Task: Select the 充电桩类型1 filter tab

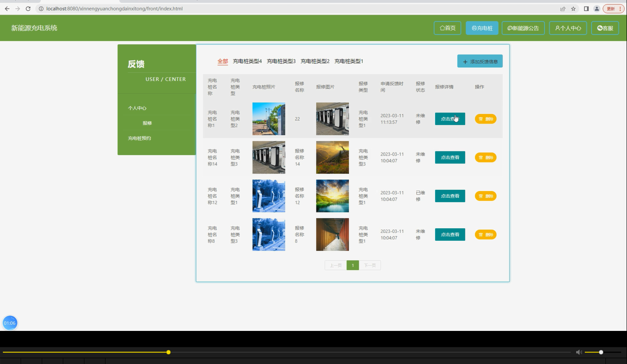Action: [x=349, y=61]
